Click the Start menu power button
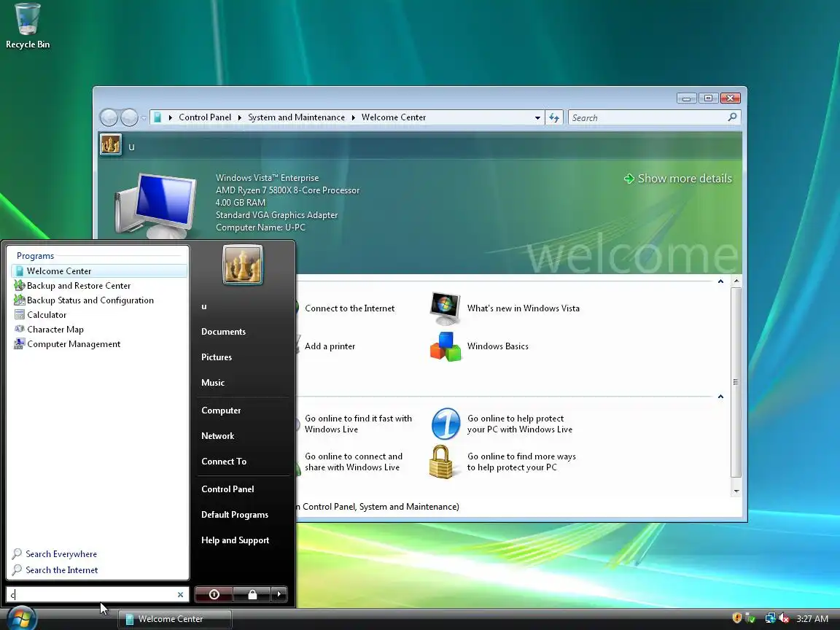This screenshot has height=630, width=840. (214, 594)
